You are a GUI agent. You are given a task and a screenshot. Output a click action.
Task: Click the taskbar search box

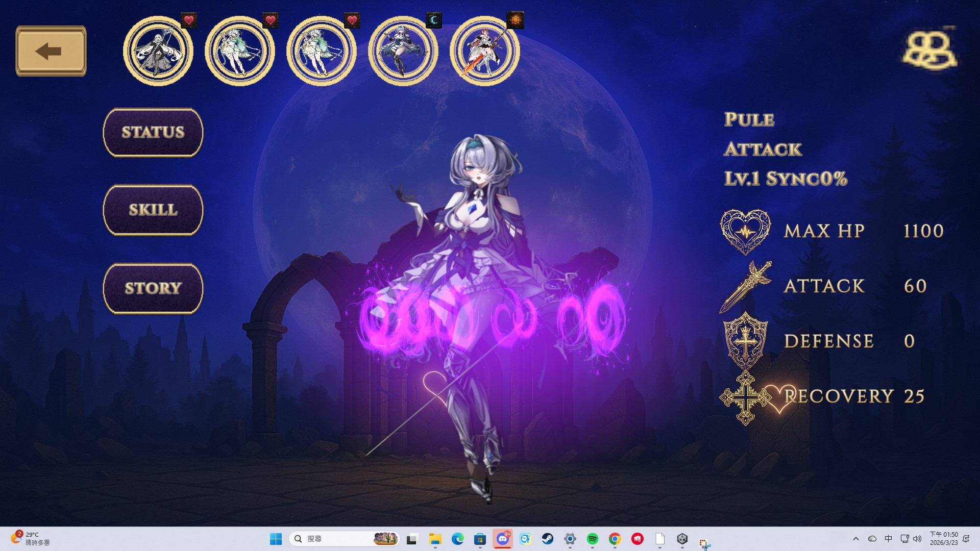point(344,539)
